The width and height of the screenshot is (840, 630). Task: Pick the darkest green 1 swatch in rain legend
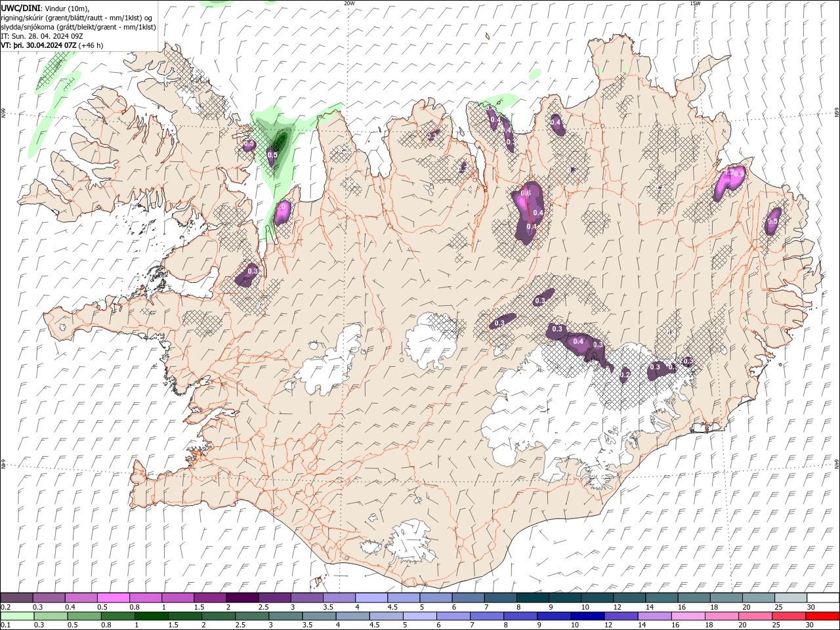pos(150,616)
